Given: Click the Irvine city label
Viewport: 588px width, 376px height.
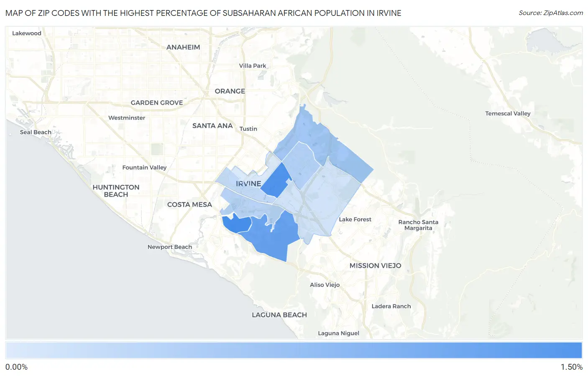Looking at the screenshot, I should point(248,184).
